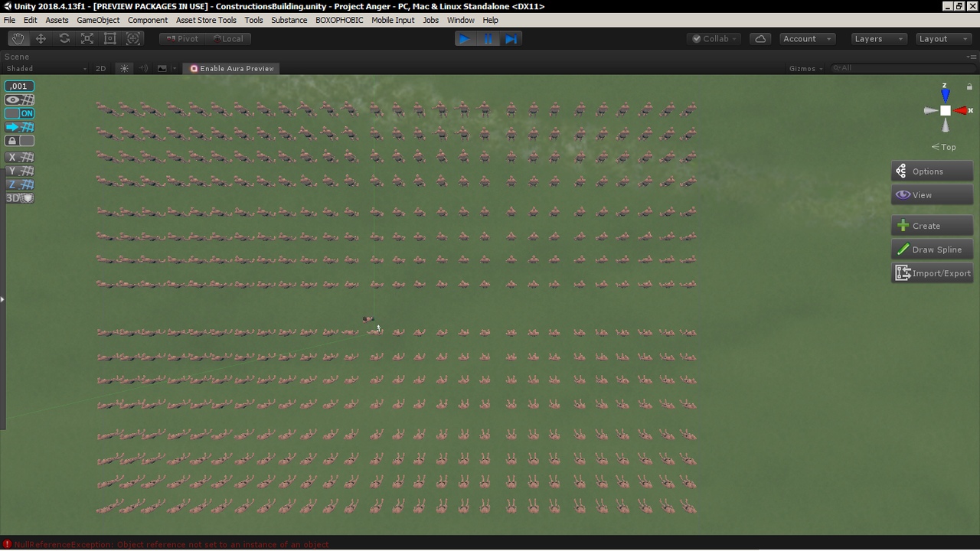This screenshot has height=551, width=980.
Task: Click the blue Z axis gizmo cone
Action: (946, 95)
